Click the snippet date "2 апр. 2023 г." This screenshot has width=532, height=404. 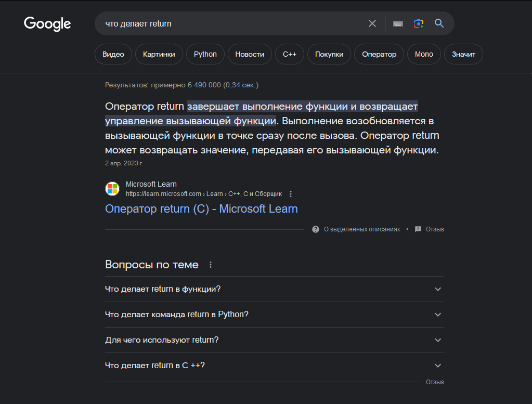[x=124, y=163]
